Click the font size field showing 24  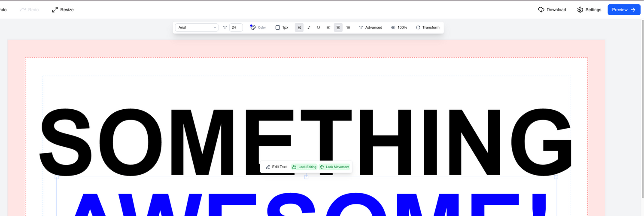point(236,28)
